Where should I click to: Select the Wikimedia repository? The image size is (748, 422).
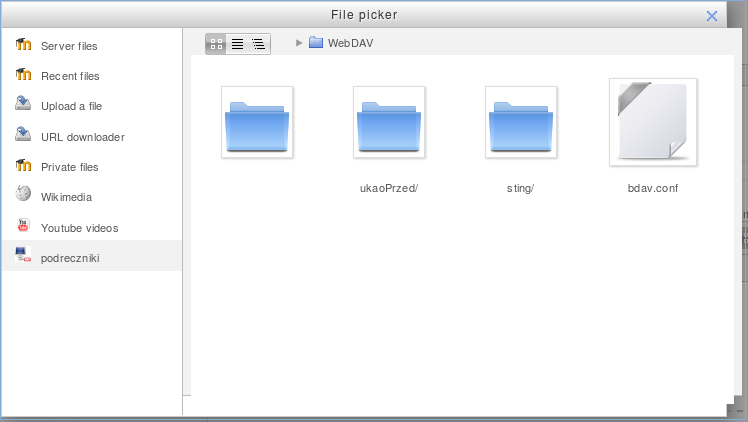click(92, 197)
